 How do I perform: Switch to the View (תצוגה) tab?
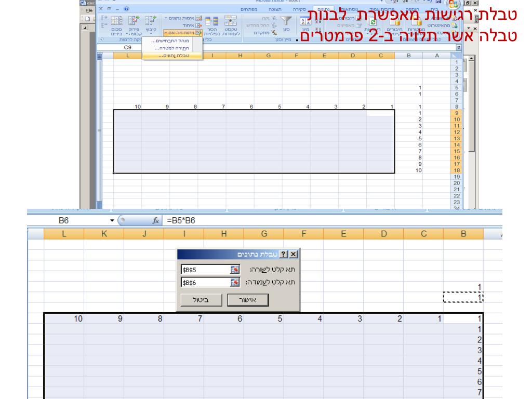point(275,9)
